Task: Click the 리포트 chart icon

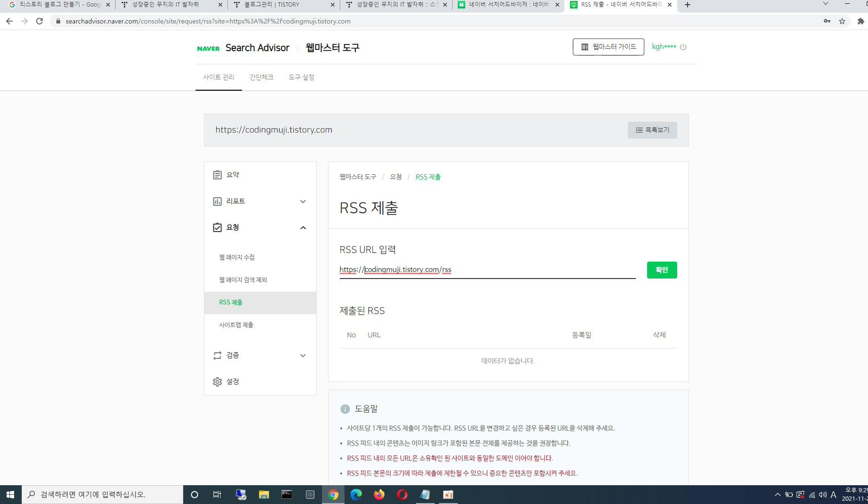Action: coord(217,201)
